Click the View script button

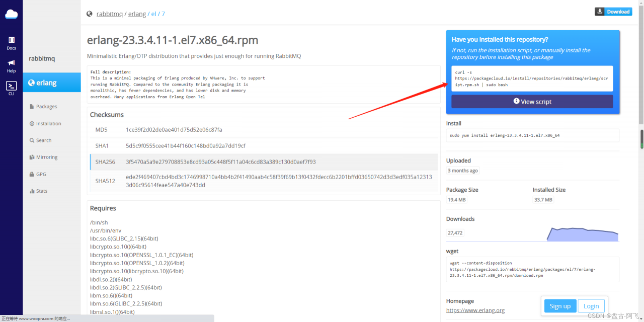coord(532,102)
